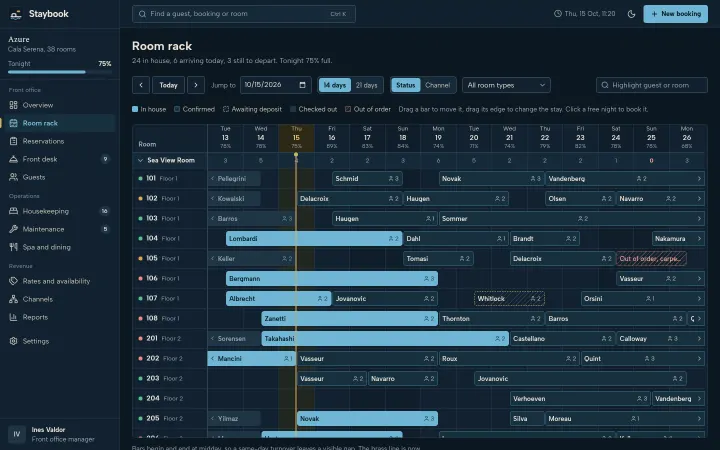
Task: Click Rates and availability tag icon
Action: click(x=13, y=281)
